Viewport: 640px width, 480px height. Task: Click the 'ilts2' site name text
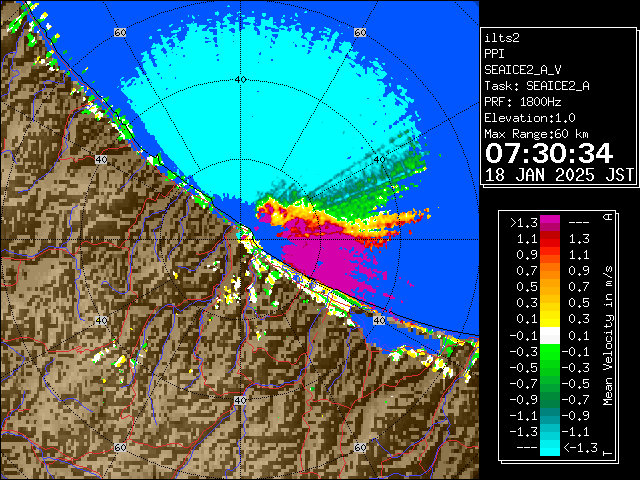(x=502, y=38)
